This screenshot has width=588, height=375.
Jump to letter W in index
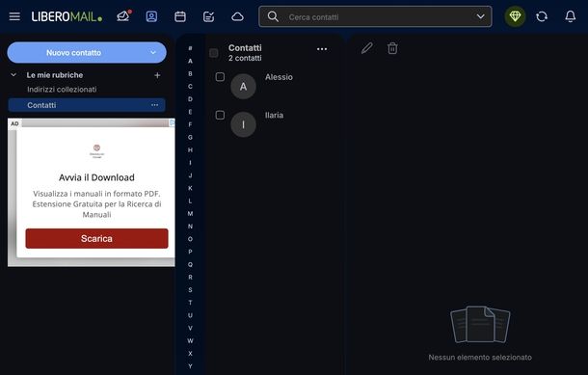pyautogui.click(x=190, y=341)
